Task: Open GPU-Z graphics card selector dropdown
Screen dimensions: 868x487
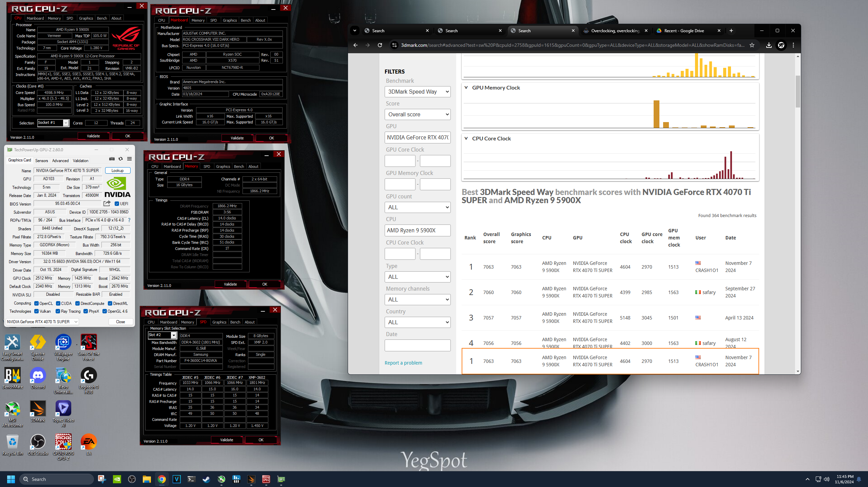Action: coord(43,322)
